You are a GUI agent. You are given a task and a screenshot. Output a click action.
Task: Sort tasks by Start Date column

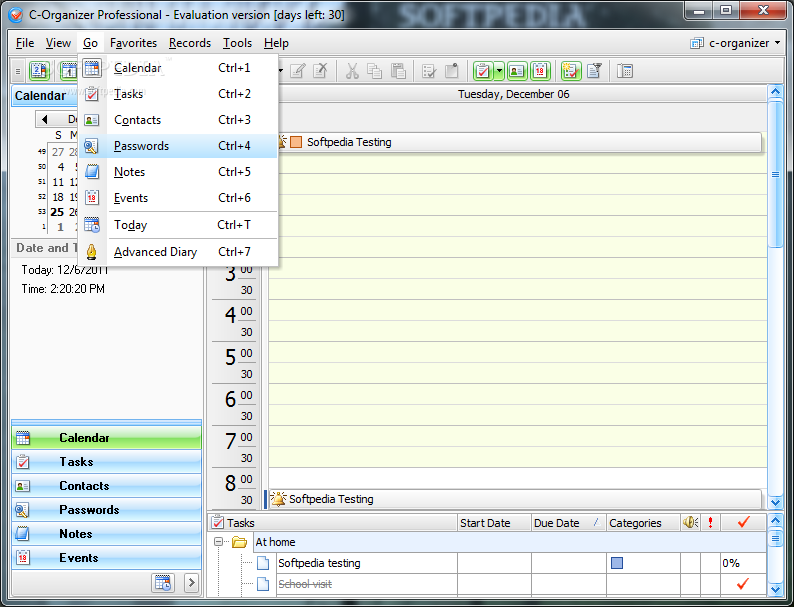point(494,523)
